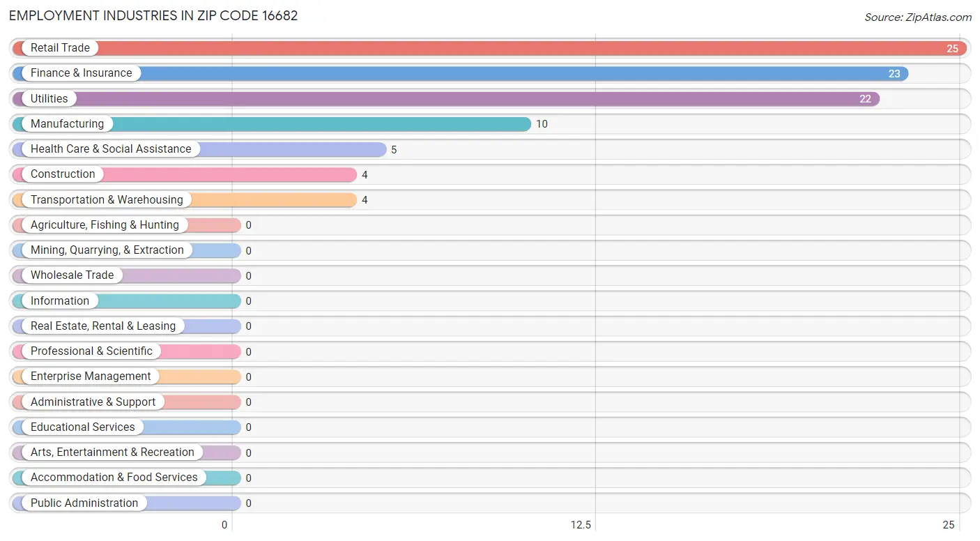980x541 pixels.
Task: Click the Construction value 4
Action: point(365,175)
